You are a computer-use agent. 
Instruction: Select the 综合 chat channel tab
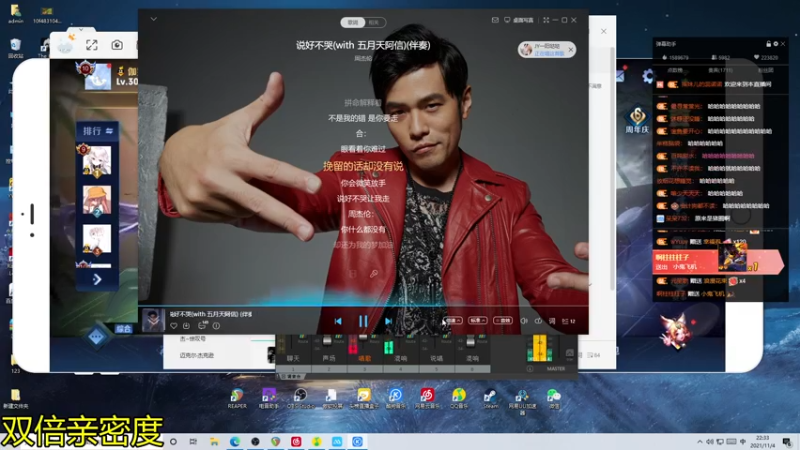[x=123, y=329]
